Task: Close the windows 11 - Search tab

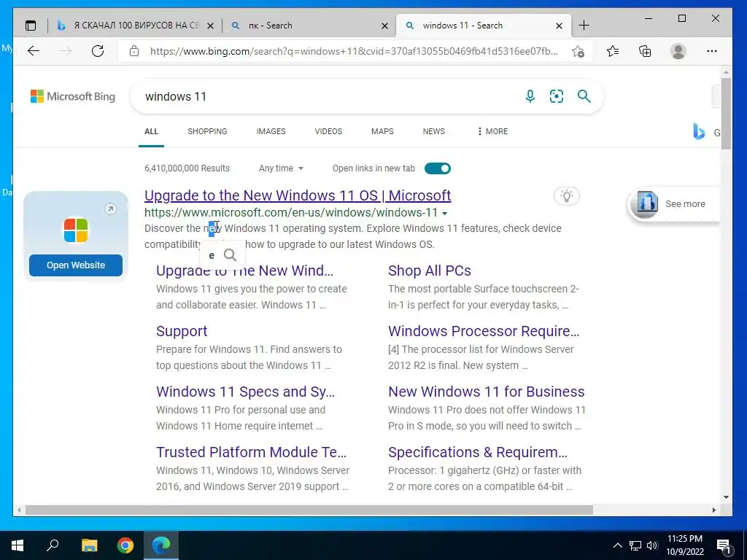Action: tap(560, 26)
